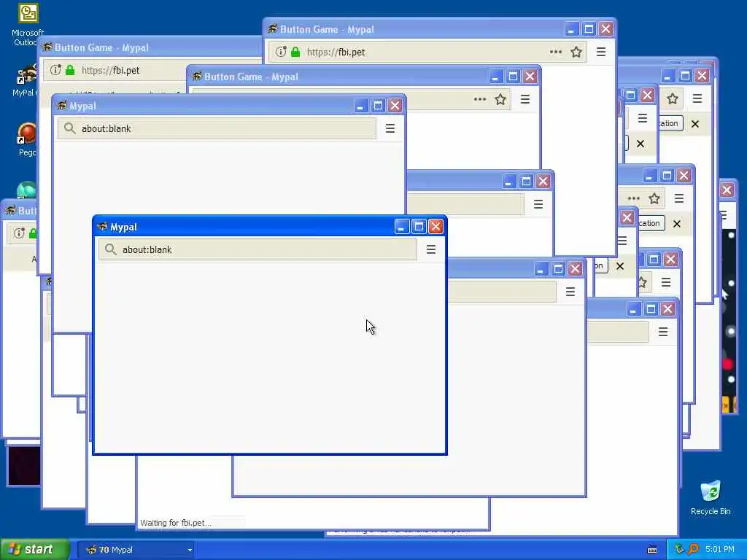Open page actions dots in middle Button Game window
Image resolution: width=747 pixels, height=560 pixels.
click(480, 99)
